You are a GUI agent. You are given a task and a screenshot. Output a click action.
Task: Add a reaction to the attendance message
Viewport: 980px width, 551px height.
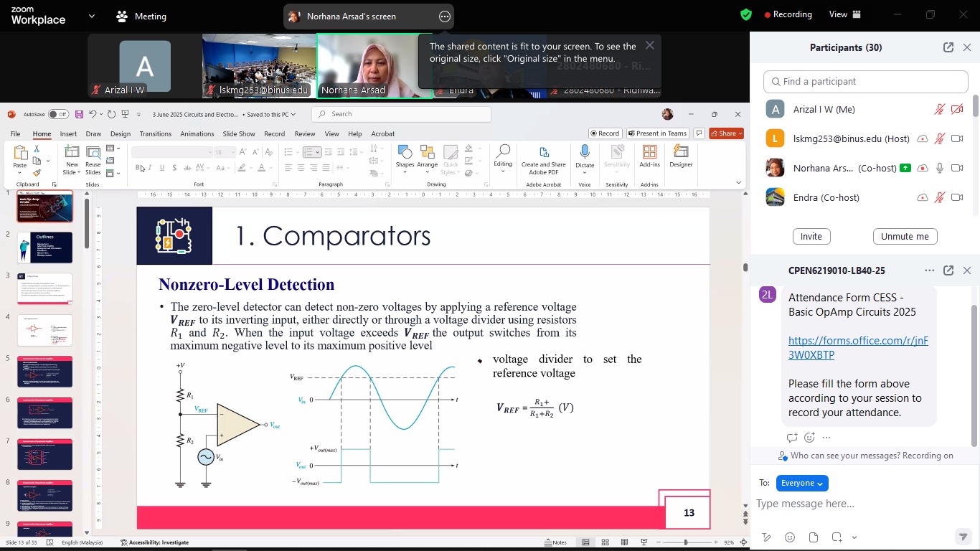tap(809, 438)
